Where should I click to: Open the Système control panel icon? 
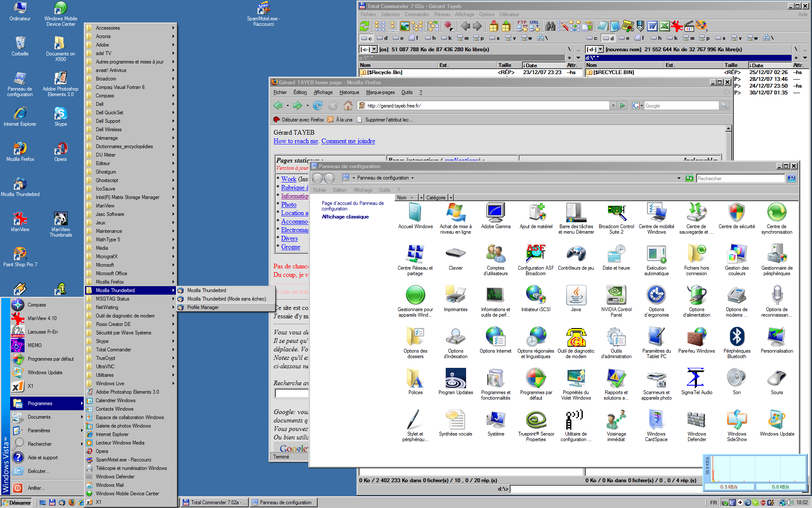coord(495,423)
